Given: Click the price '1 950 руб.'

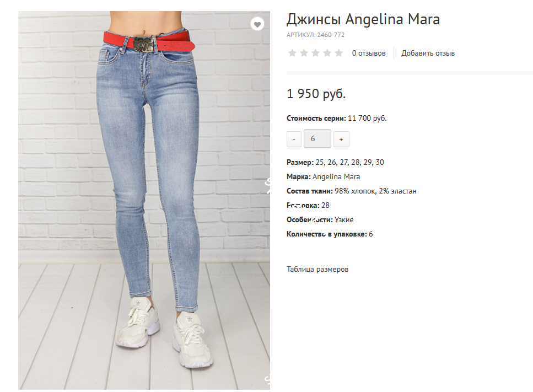Looking at the screenshot, I should [316, 94].
